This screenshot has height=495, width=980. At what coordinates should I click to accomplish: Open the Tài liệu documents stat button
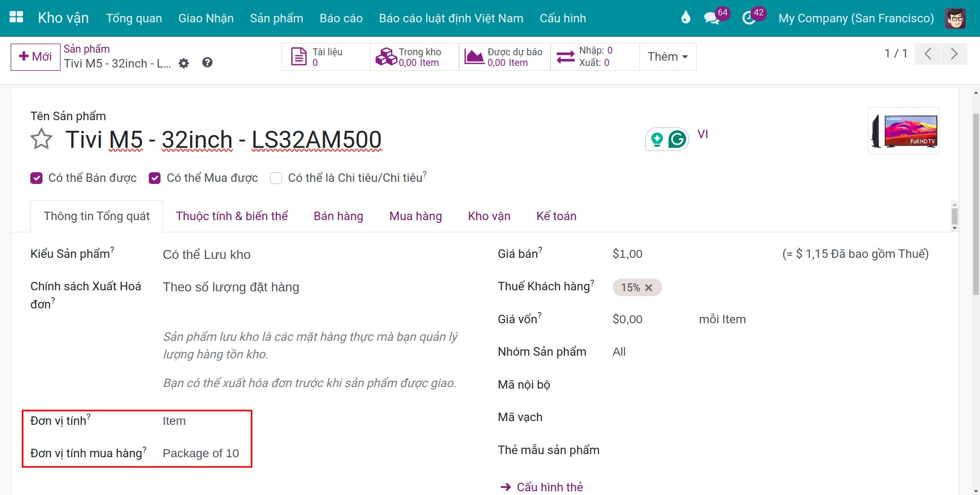[325, 57]
